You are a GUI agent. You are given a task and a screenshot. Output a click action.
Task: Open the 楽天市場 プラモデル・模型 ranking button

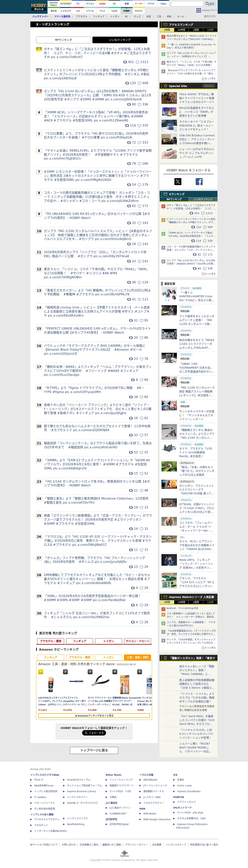click(x=50, y=641)
